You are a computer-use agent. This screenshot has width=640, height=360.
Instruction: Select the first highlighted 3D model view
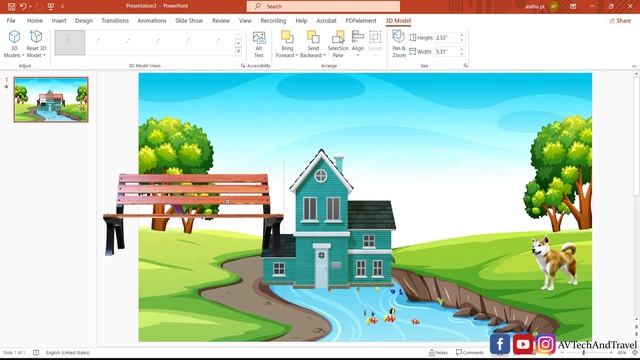coord(70,42)
